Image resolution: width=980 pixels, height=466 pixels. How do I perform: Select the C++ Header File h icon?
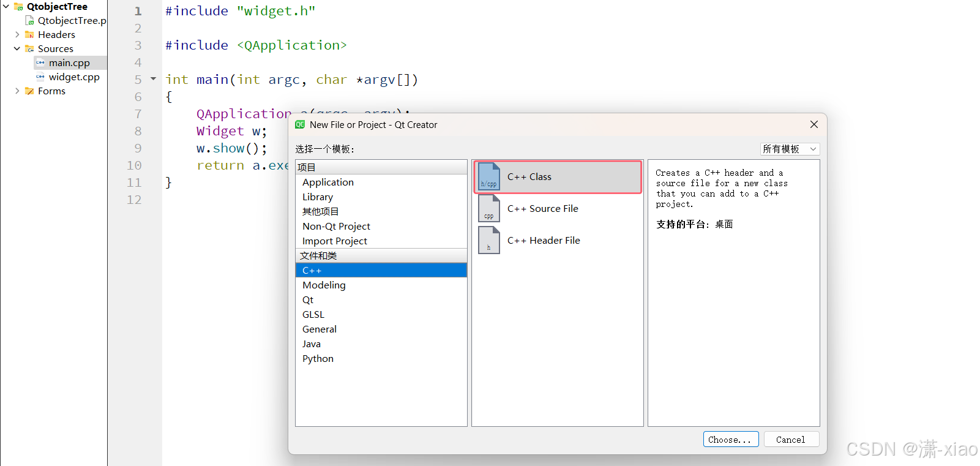489,240
